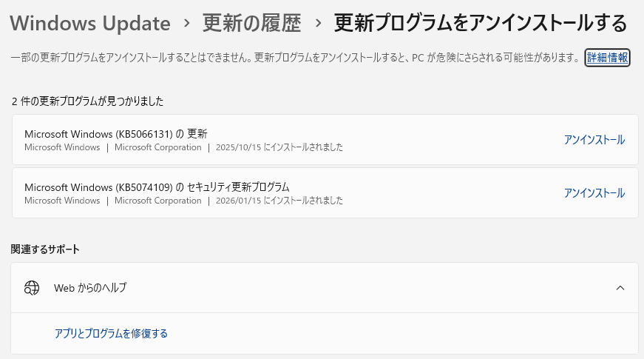Click the chevron after 更新の履歴 breadcrumb
The image size is (644, 359).
point(318,24)
